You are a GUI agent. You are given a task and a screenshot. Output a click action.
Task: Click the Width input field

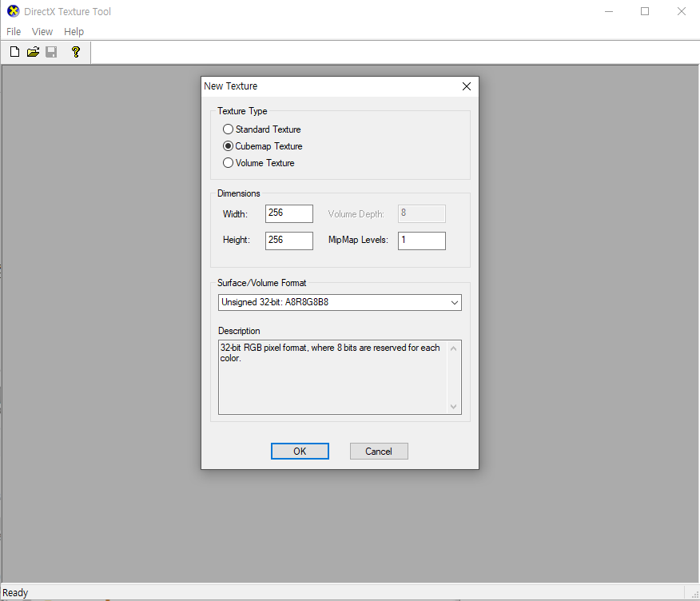pyautogui.click(x=288, y=213)
